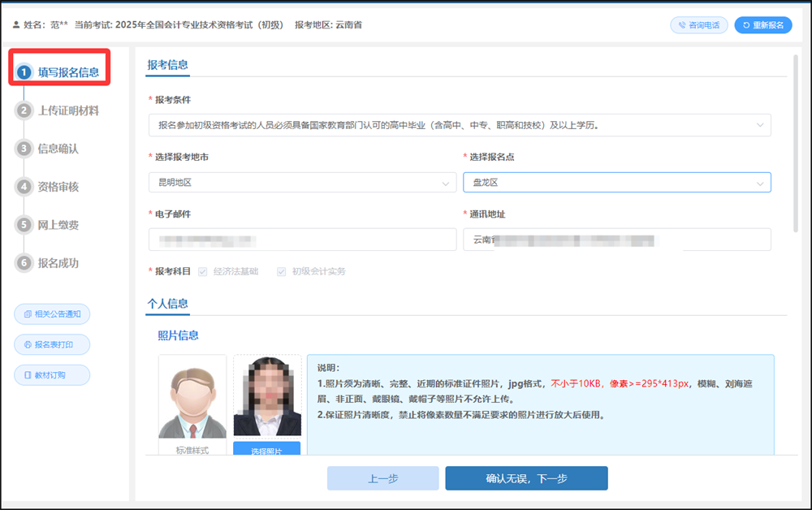Switch to the 报考信息 section tab
Viewport: 812px width, 510px height.
coord(168,65)
